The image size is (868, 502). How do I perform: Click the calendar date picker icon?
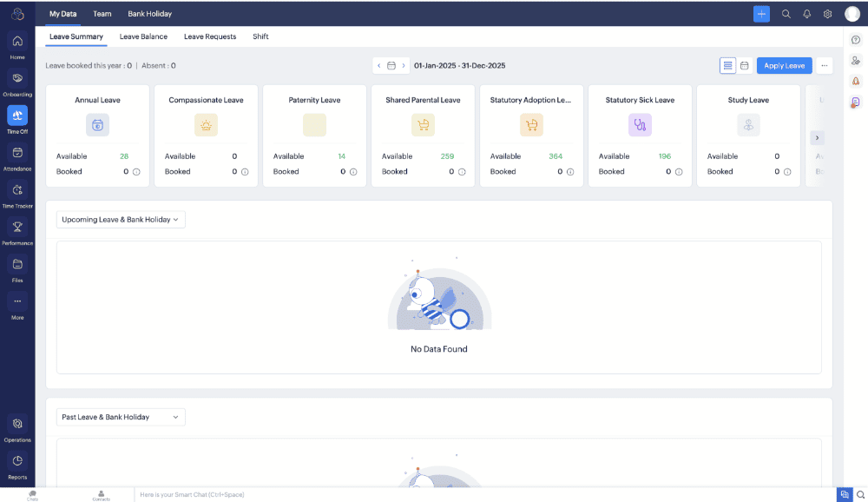[391, 65]
